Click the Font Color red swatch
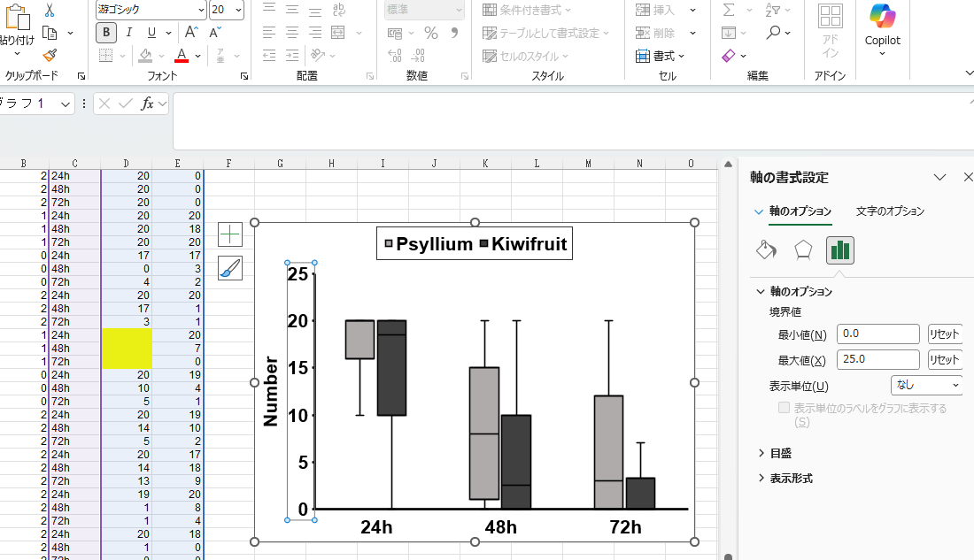The image size is (974, 560). (182, 56)
